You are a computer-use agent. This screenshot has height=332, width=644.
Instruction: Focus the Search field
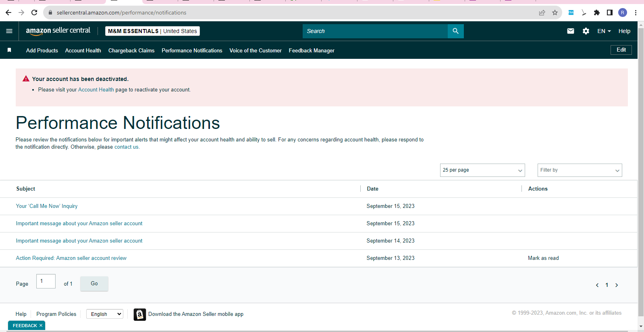pos(375,31)
